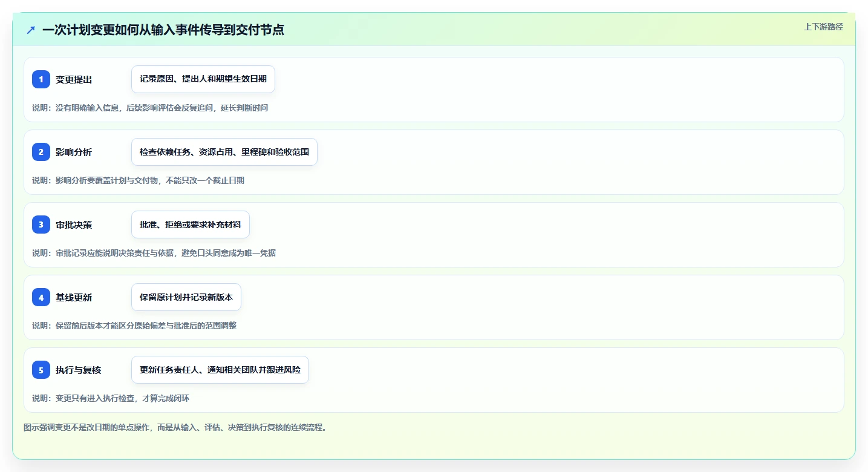Click the arrow icon beside the title

pos(31,30)
